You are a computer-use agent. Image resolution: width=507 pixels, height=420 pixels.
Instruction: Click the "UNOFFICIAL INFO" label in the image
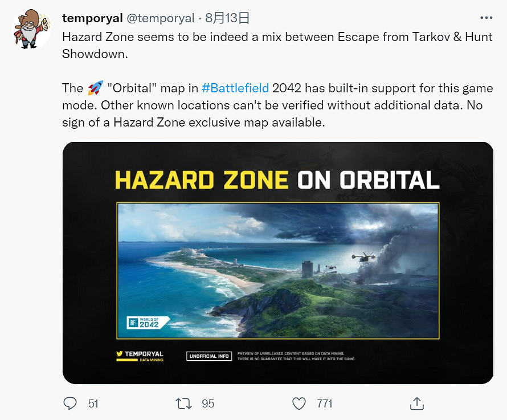tap(209, 356)
